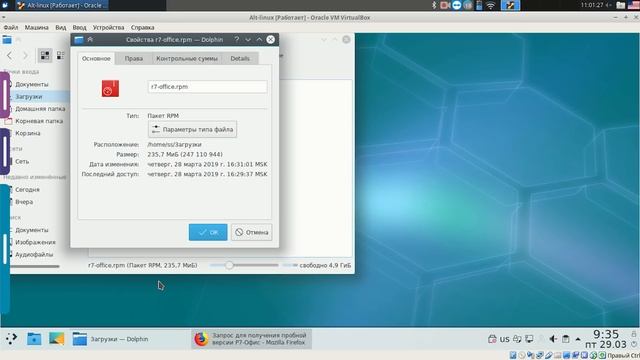Open the volume control tray icon

pyautogui.click(x=553, y=339)
